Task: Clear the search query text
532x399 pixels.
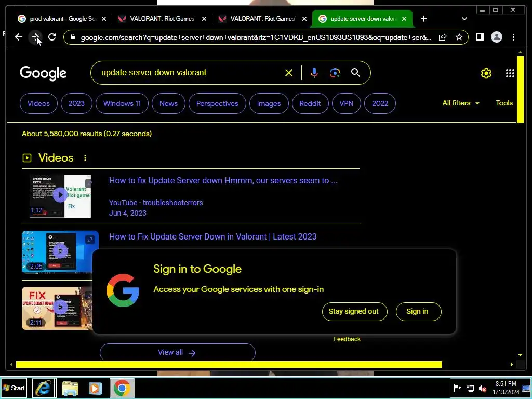Action: pyautogui.click(x=289, y=73)
